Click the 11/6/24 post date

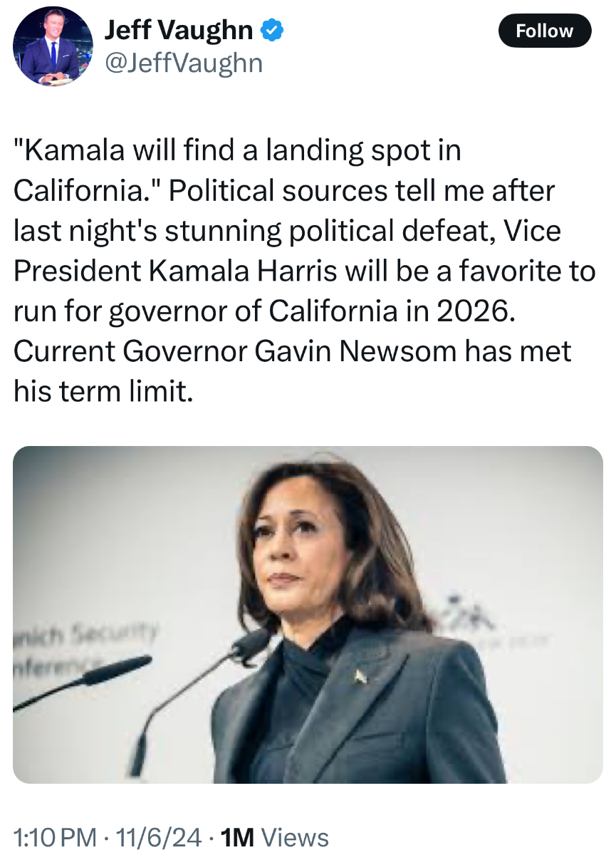157,837
